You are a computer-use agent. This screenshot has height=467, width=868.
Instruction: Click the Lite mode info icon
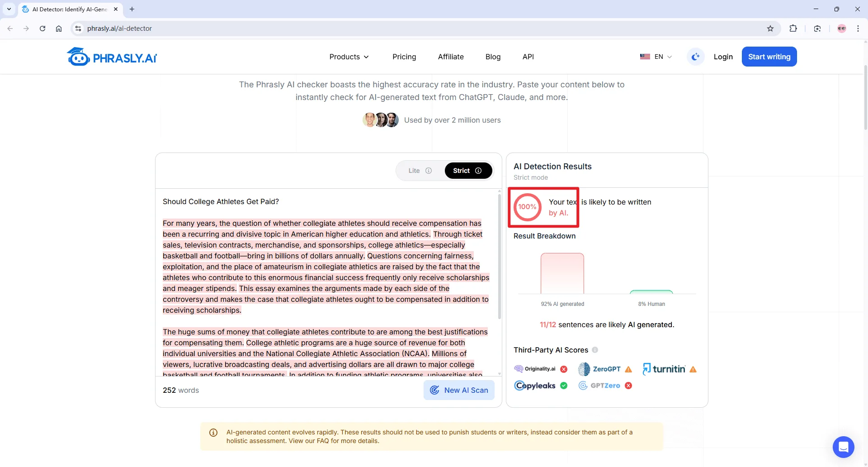(x=429, y=171)
